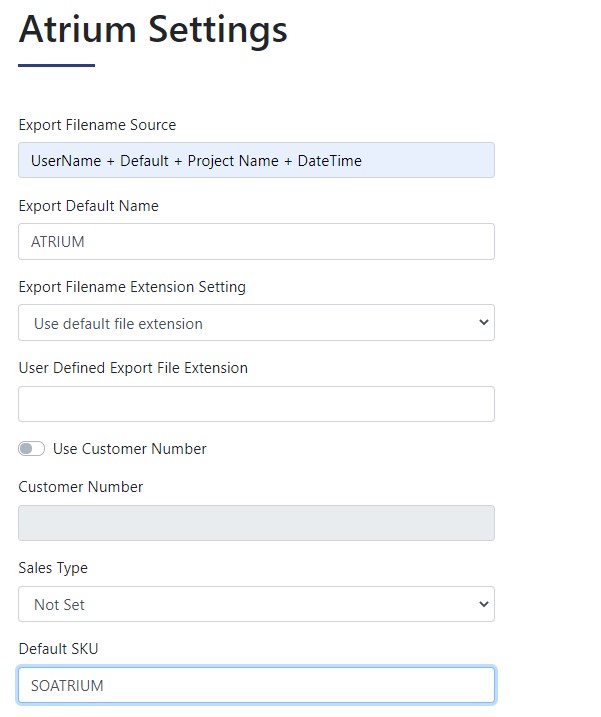Open the Export Filename Extension Setting dropdown
601x717 pixels.
point(256,322)
